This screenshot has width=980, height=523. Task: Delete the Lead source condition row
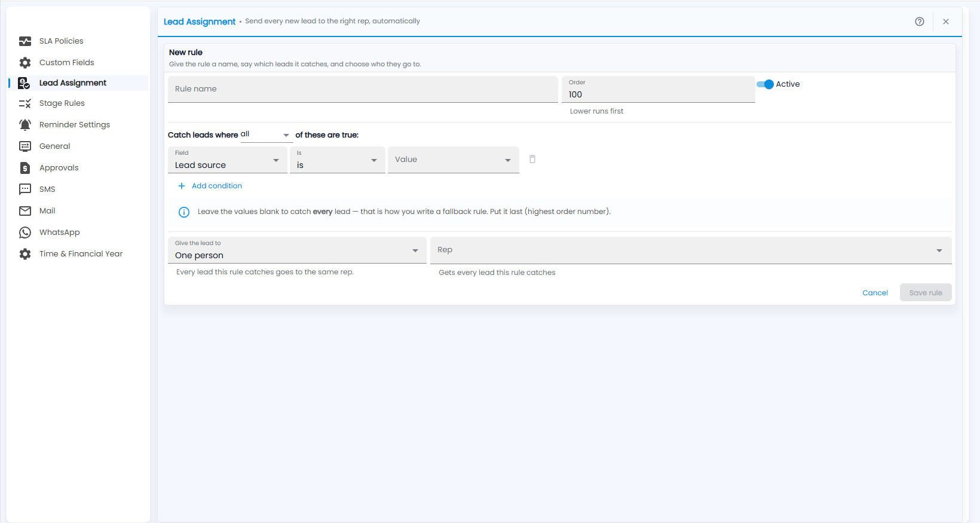click(x=532, y=159)
